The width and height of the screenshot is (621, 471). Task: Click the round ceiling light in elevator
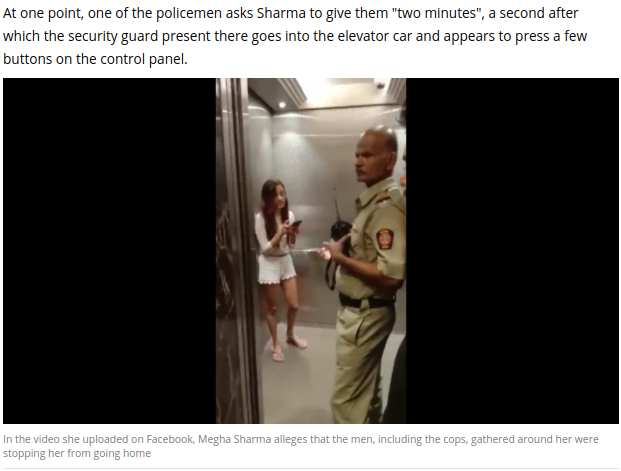click(282, 105)
